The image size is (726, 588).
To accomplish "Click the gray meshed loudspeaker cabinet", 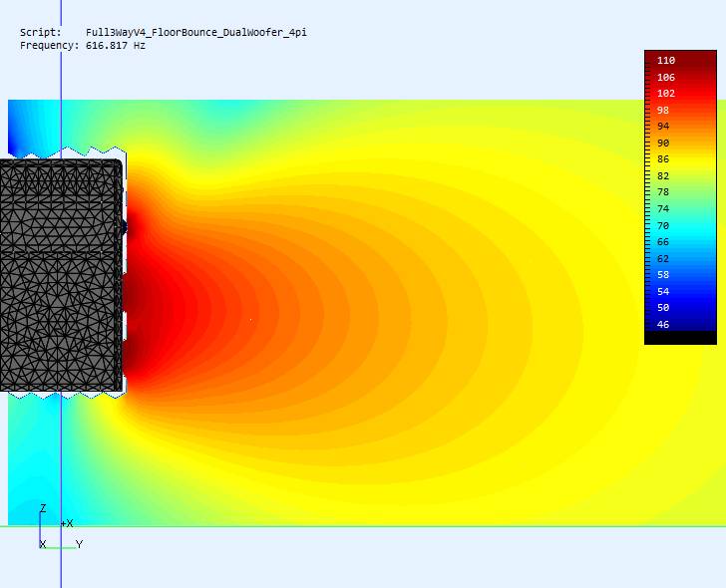I will click(x=61, y=275).
